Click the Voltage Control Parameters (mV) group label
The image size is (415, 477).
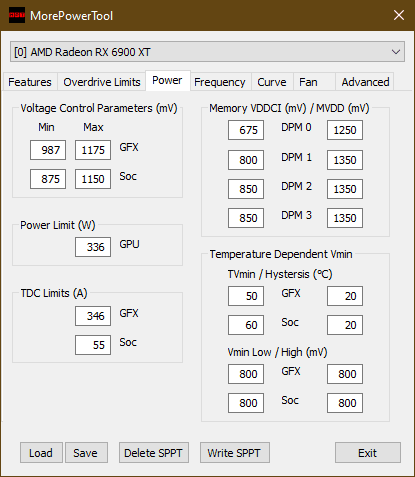pos(99,108)
